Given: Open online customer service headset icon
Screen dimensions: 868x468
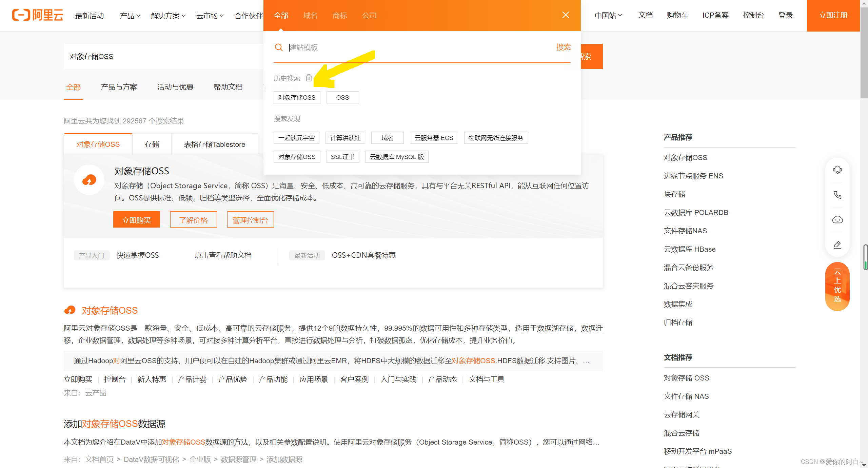Looking at the screenshot, I should (837, 170).
